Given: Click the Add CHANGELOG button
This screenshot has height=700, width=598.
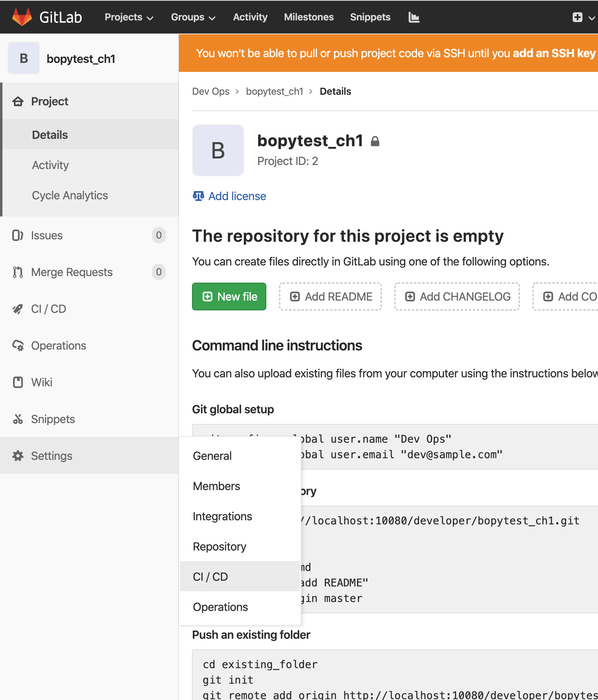Looking at the screenshot, I should tap(457, 296).
